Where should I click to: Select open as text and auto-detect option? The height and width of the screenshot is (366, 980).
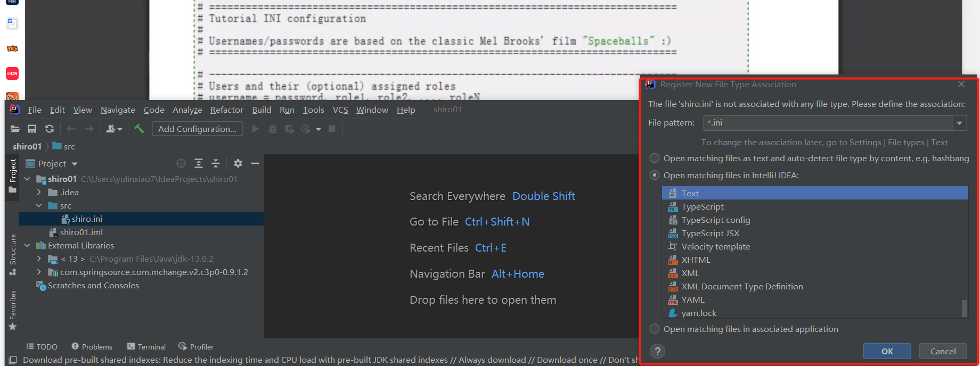655,158
